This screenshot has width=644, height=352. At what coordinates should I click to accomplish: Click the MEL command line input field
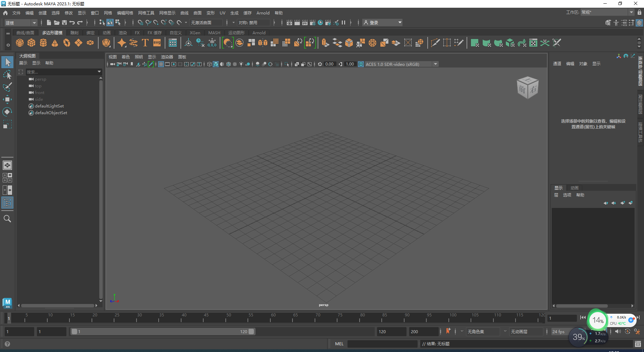click(382, 344)
